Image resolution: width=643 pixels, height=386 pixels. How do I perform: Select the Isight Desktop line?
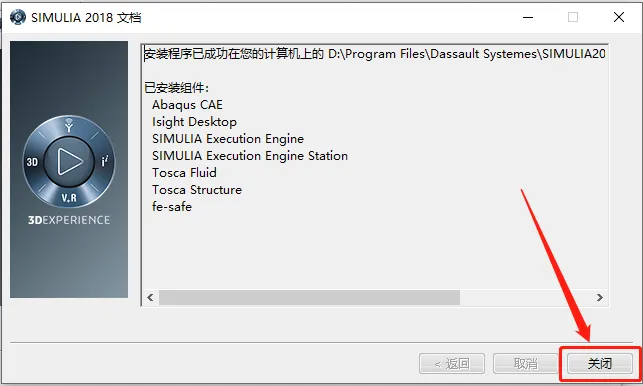(194, 122)
